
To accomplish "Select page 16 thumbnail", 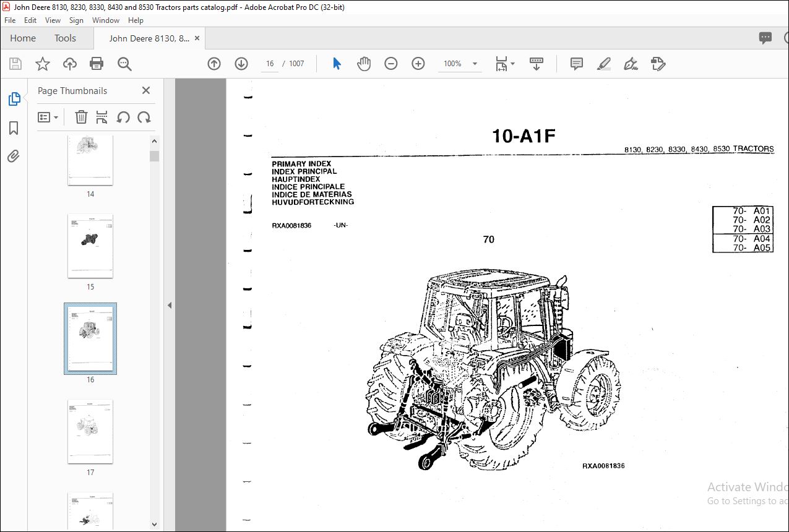I will (x=90, y=338).
